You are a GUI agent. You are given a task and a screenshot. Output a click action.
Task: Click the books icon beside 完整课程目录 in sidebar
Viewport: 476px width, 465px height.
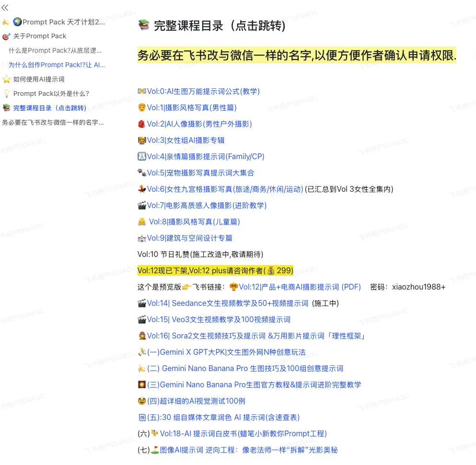coord(6,108)
